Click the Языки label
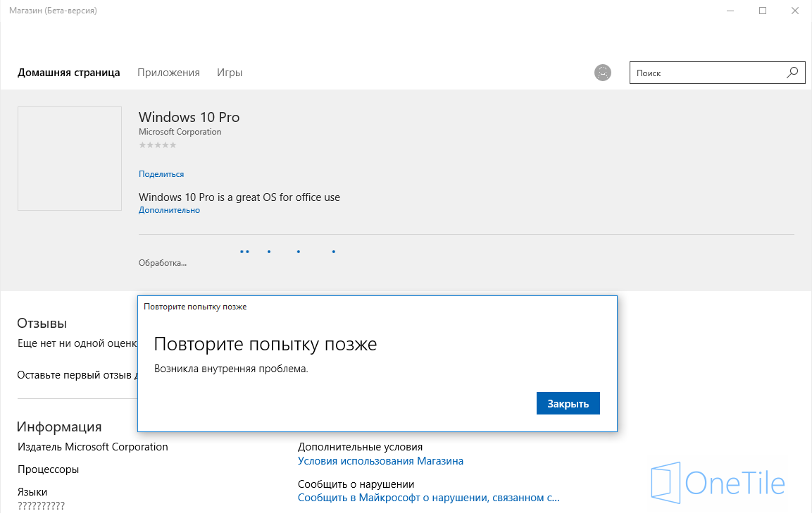 point(32,492)
